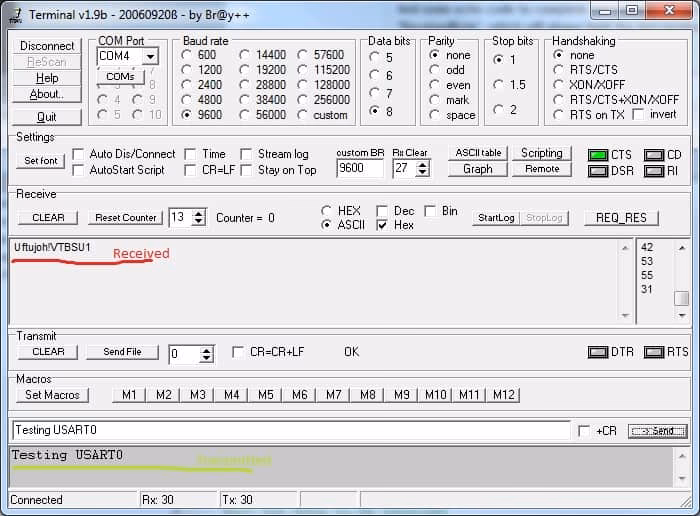Check the invert handshaking box

[x=638, y=115]
